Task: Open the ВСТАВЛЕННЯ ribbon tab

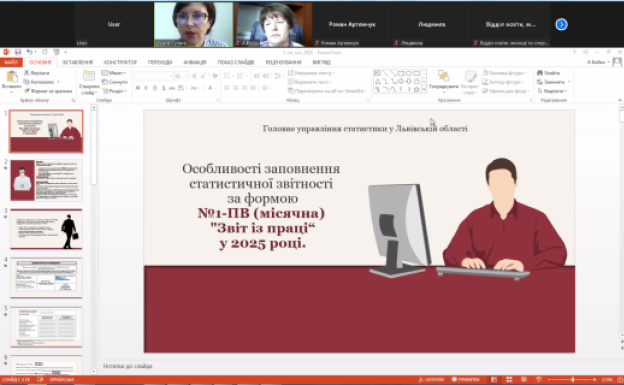Action: click(78, 63)
